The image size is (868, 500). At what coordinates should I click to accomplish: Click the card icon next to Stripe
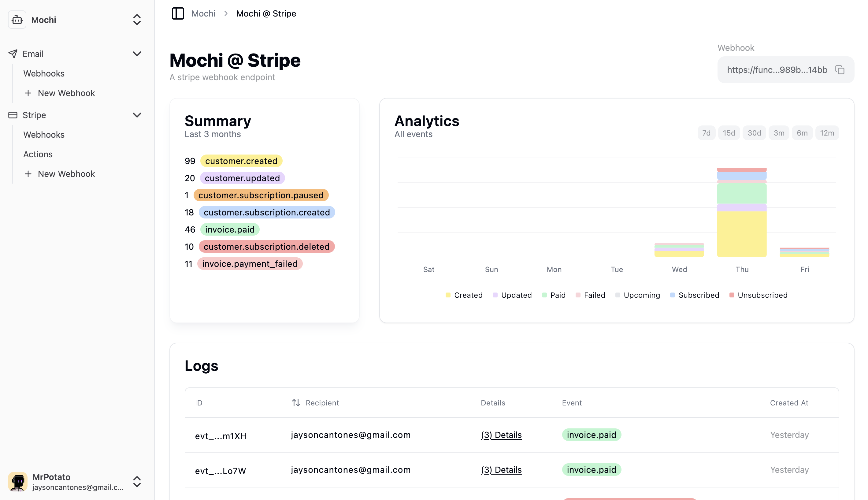click(13, 115)
